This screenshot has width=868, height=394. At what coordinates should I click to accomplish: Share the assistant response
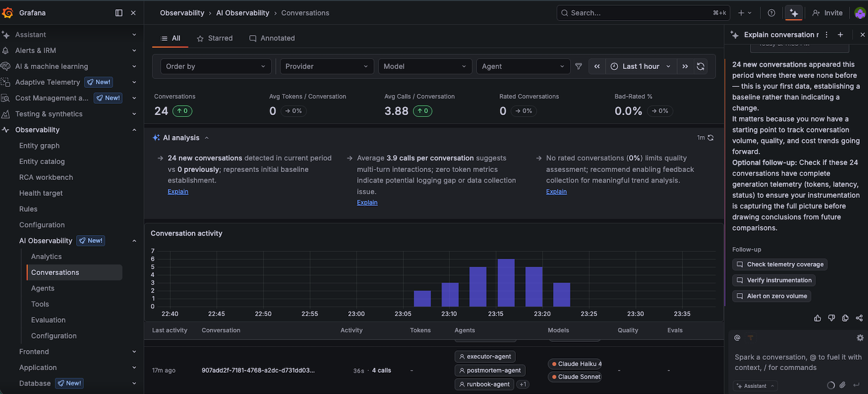(860, 318)
